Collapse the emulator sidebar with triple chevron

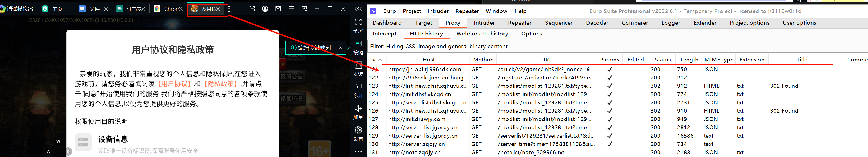coord(358,9)
